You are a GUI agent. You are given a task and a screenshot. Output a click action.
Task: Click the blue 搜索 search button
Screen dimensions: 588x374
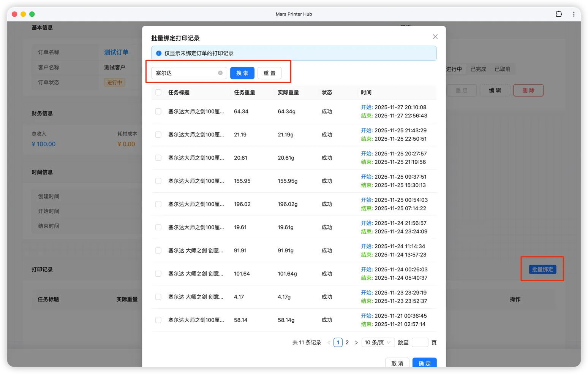click(242, 73)
